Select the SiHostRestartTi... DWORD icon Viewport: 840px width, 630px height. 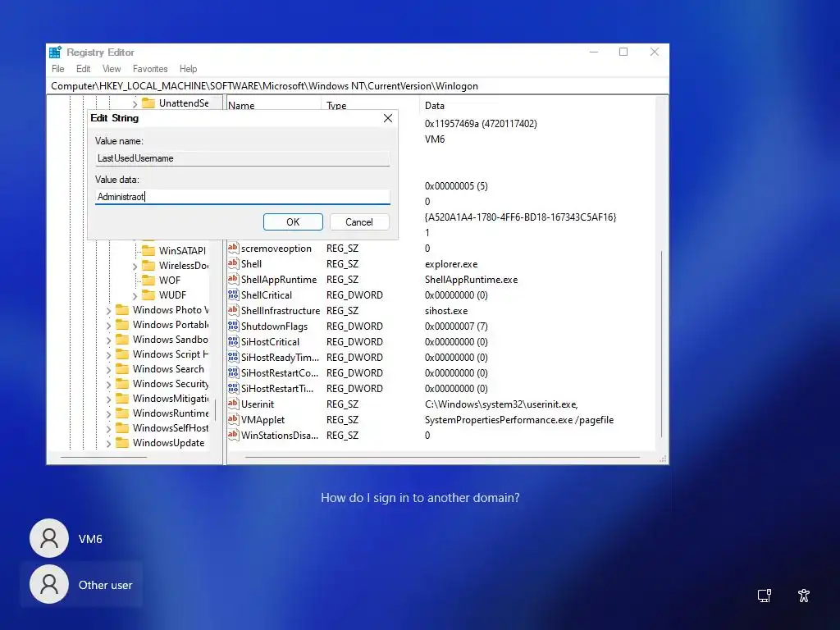pyautogui.click(x=233, y=388)
